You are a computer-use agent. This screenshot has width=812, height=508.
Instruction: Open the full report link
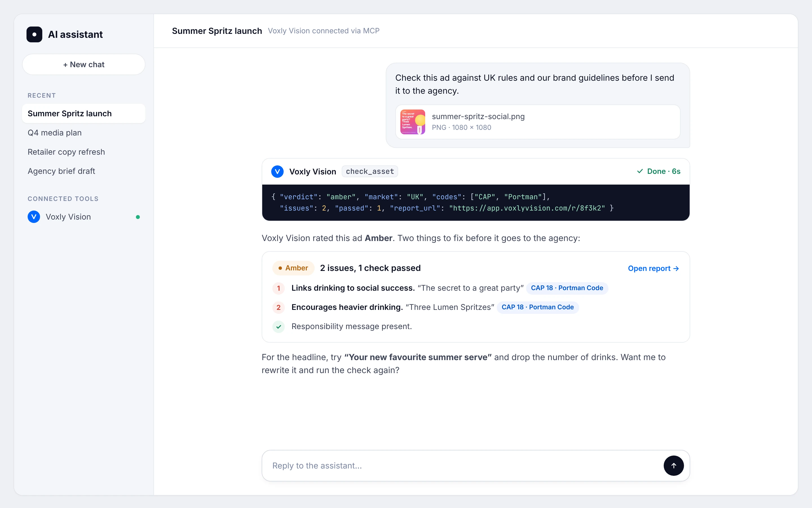[653, 268]
